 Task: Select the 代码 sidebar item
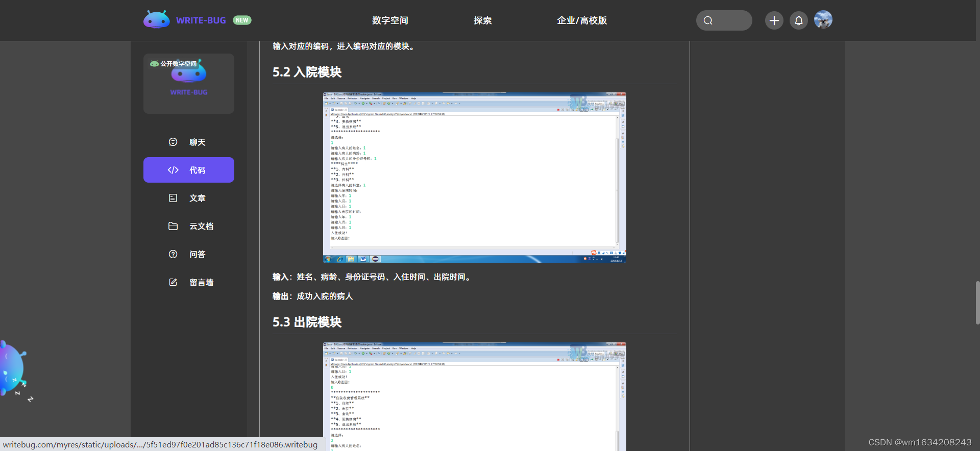click(x=189, y=170)
